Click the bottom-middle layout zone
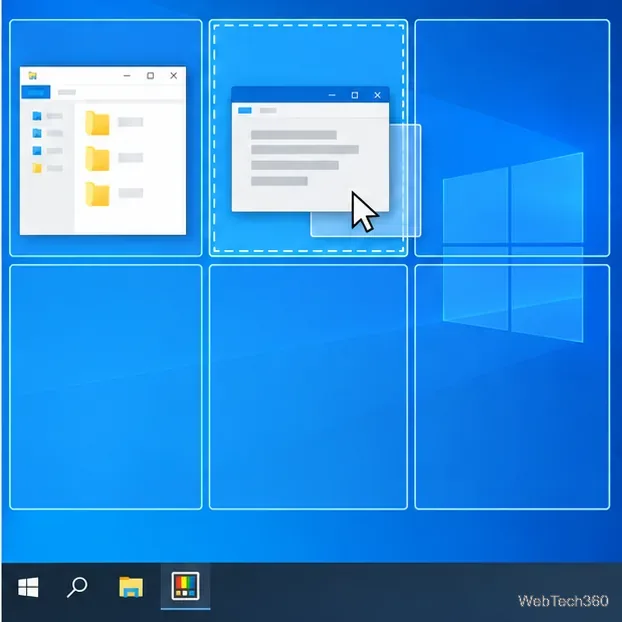This screenshot has height=622, width=622. pyautogui.click(x=308, y=387)
